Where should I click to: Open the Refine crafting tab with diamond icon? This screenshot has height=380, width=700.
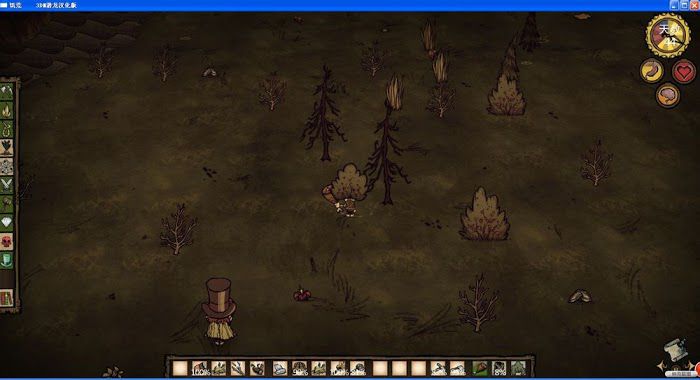pos(7,222)
